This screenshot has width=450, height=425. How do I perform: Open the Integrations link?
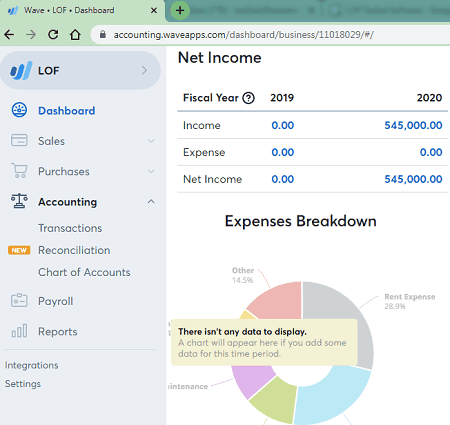tap(31, 365)
